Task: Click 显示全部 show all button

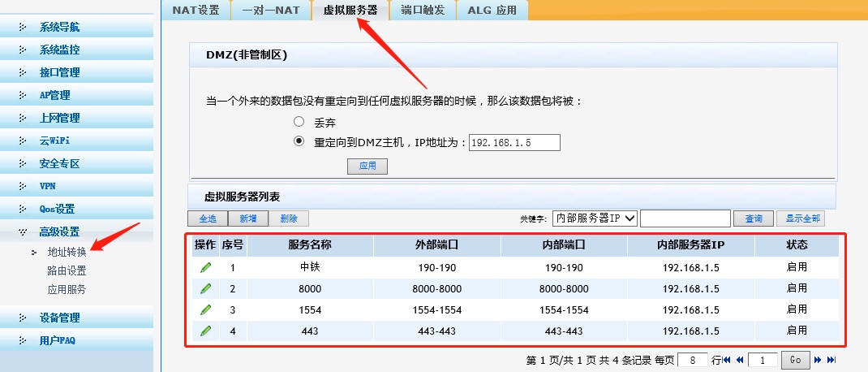Action: (x=801, y=218)
